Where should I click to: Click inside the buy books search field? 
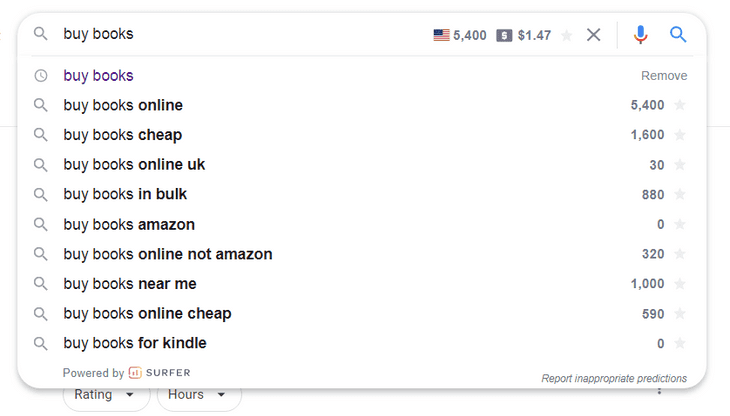(x=240, y=35)
